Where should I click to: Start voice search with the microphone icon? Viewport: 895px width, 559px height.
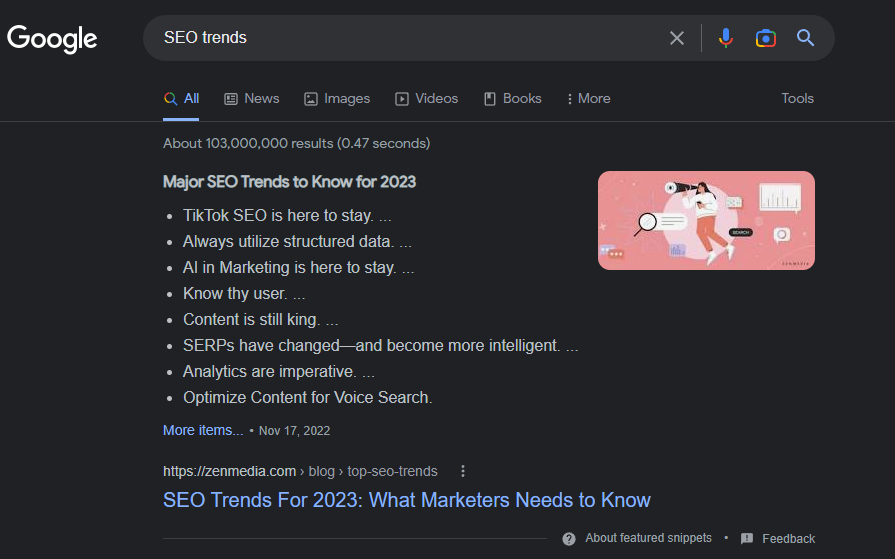pyautogui.click(x=725, y=38)
